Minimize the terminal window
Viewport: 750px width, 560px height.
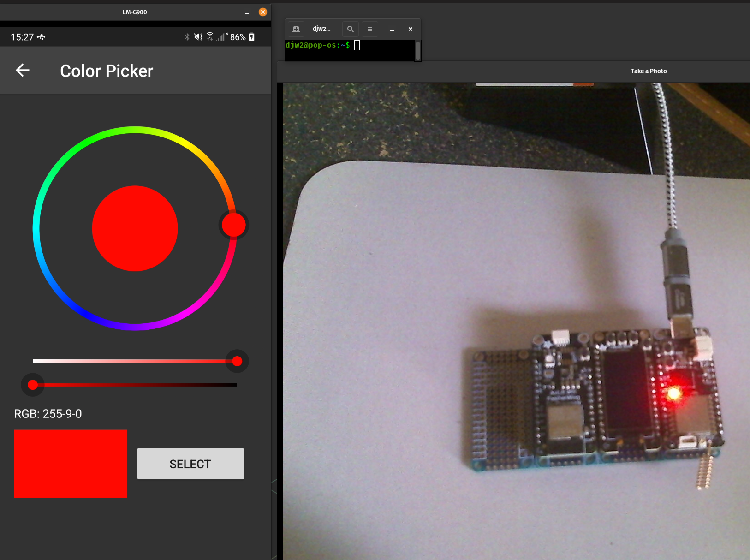pyautogui.click(x=392, y=29)
